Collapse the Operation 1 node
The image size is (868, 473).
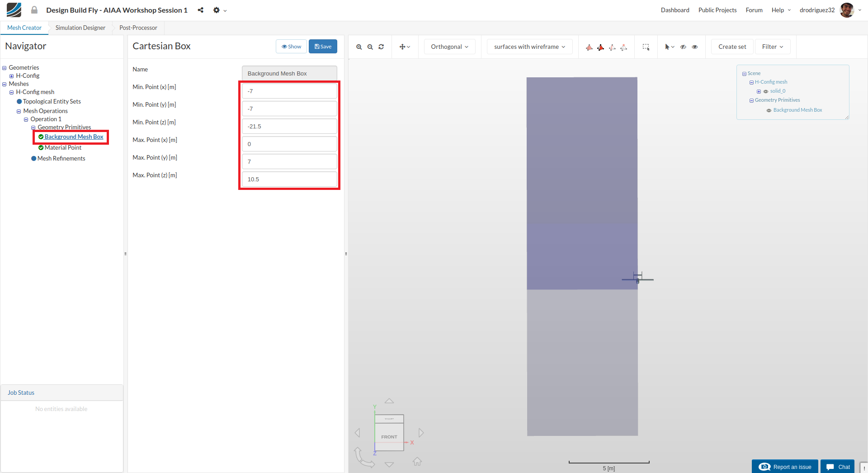tap(26, 119)
